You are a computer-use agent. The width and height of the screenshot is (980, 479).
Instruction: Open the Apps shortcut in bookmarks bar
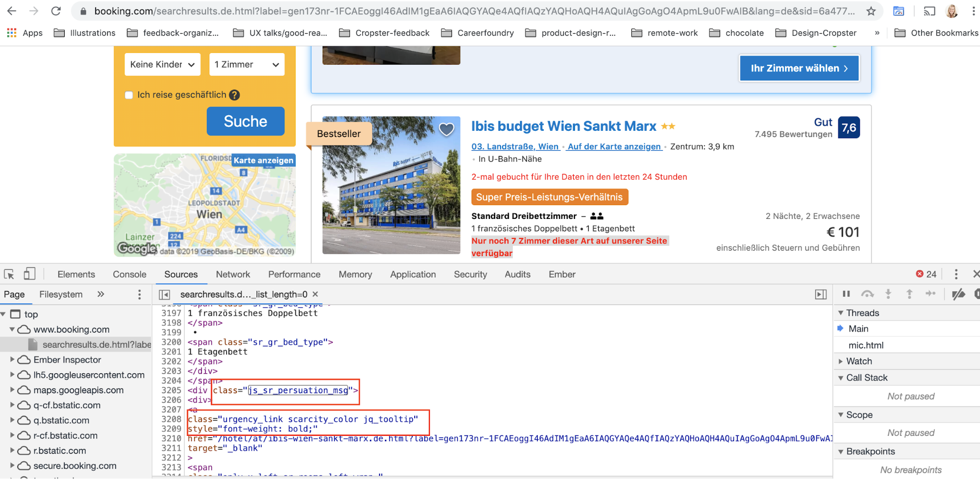coord(25,33)
